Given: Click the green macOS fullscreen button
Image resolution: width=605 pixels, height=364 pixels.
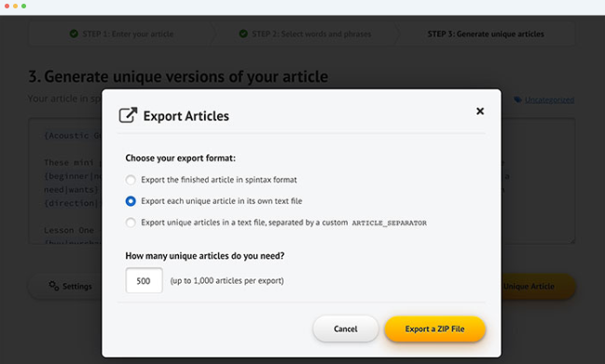Looking at the screenshot, I should (x=24, y=6).
